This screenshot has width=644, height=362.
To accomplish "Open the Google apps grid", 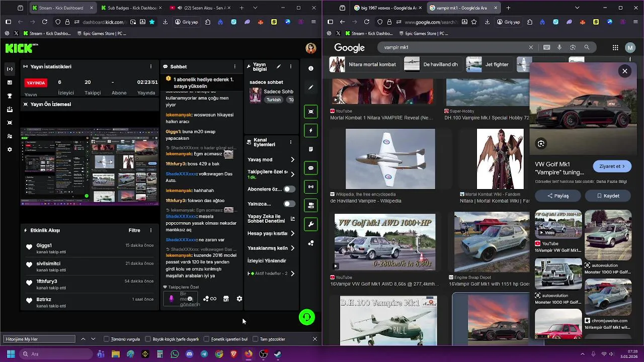I will [x=615, y=47].
